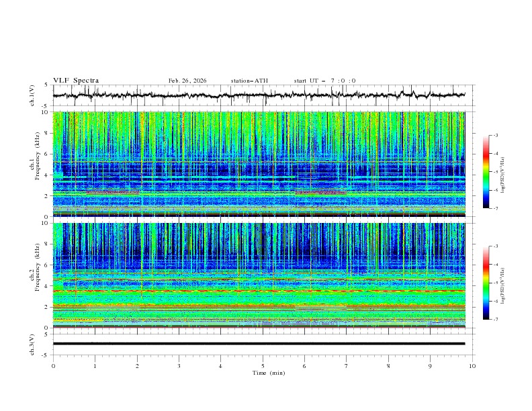532x411 pixels.
Task: Click the red 3.5 kHz band in ch.2 spectrogram
Action: coord(259,291)
